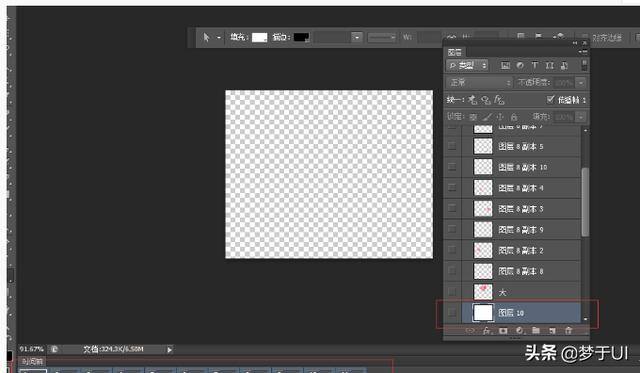Select the 图层 8 副本 9 layer name
Viewport: 640px width, 373px height.
pos(521,230)
